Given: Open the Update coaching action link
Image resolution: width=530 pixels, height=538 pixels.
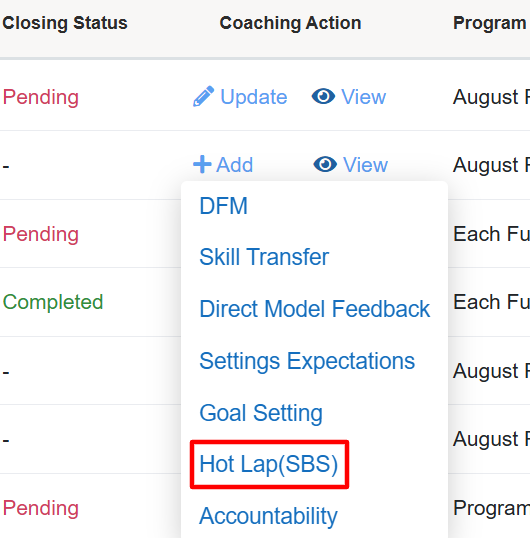Looking at the screenshot, I should [x=254, y=97].
